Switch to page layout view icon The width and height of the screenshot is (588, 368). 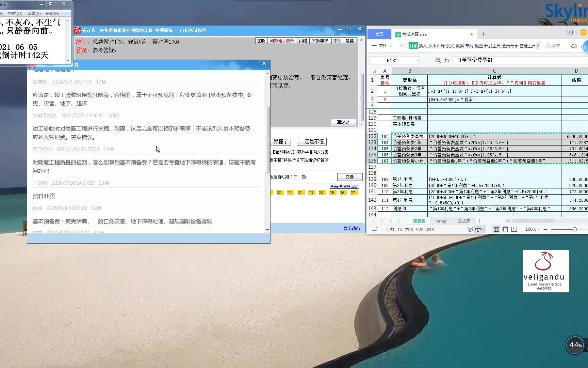click(x=505, y=230)
